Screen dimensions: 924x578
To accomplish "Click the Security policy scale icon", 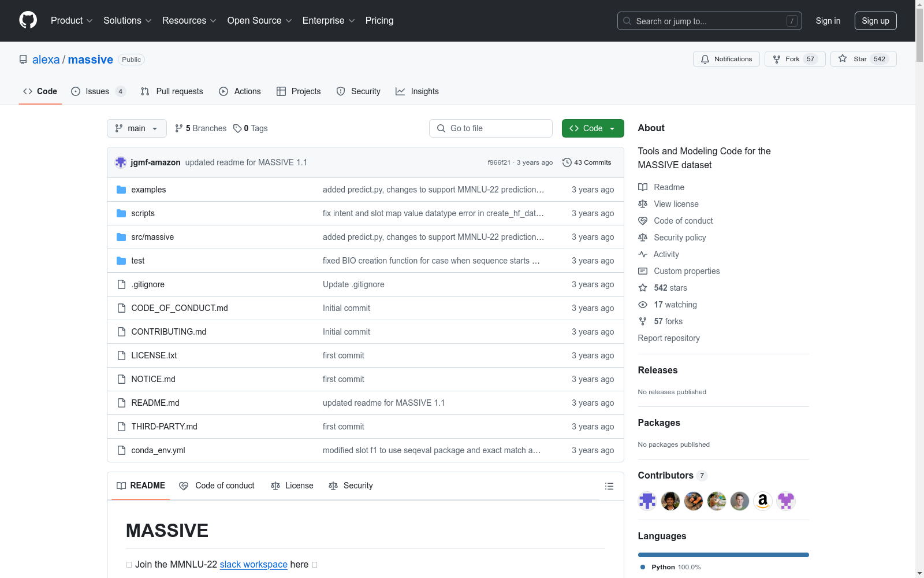I will tap(643, 238).
